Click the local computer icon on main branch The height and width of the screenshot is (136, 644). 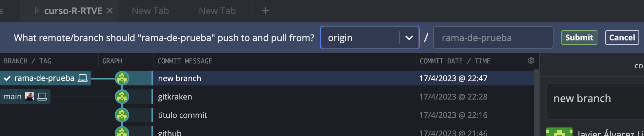point(42,97)
